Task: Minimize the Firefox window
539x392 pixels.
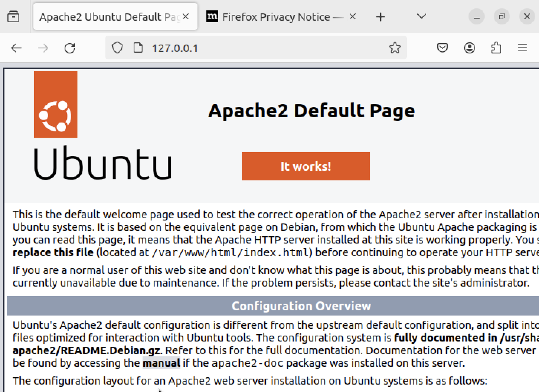Action: tap(477, 17)
